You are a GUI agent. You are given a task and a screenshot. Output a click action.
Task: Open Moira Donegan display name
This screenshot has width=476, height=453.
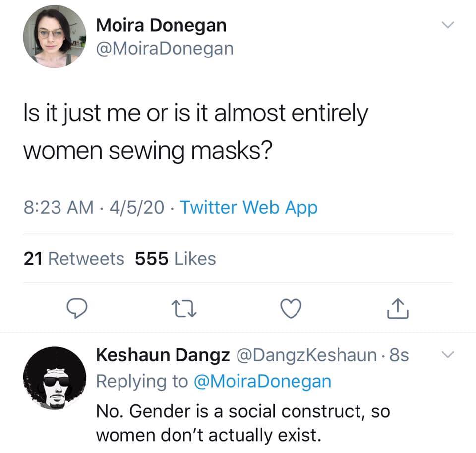[161, 25]
